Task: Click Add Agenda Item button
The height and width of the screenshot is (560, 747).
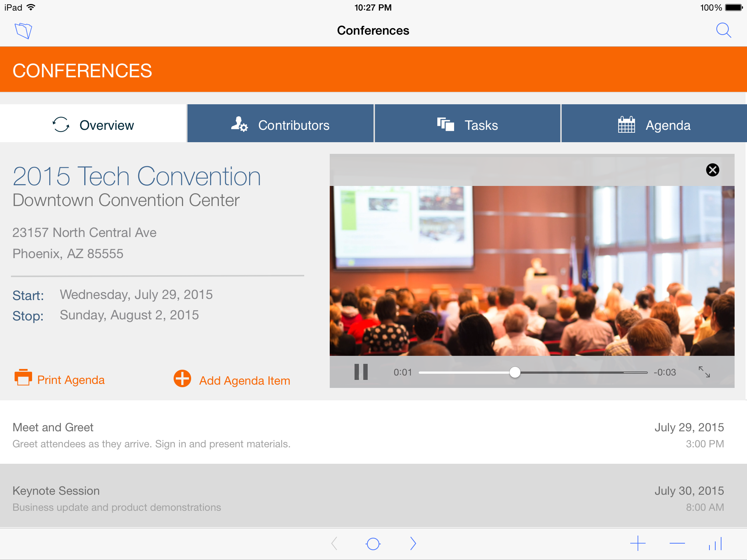Action: pos(232,380)
